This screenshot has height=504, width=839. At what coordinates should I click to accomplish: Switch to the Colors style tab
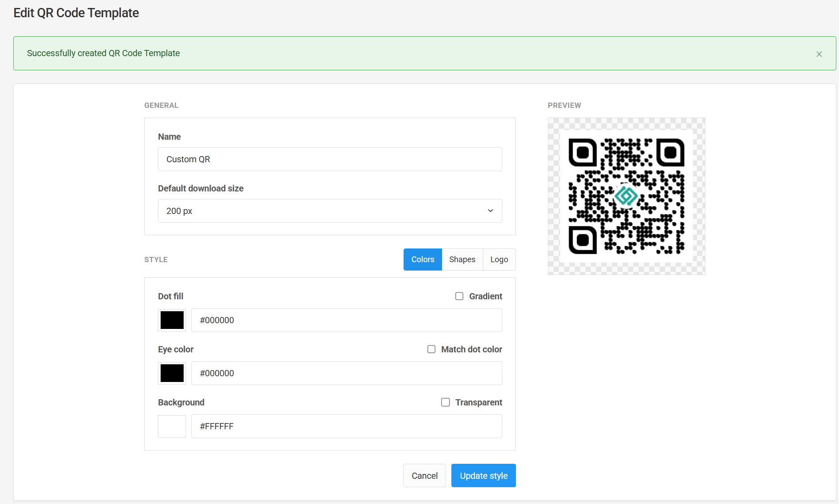tap(423, 260)
